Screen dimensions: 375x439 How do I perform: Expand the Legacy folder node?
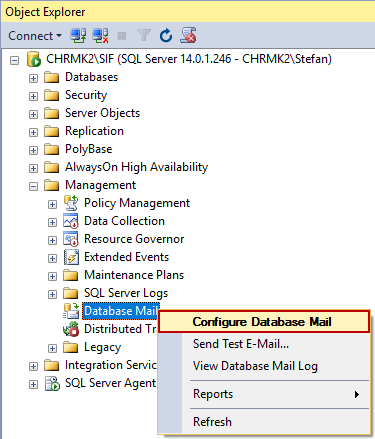(52, 348)
